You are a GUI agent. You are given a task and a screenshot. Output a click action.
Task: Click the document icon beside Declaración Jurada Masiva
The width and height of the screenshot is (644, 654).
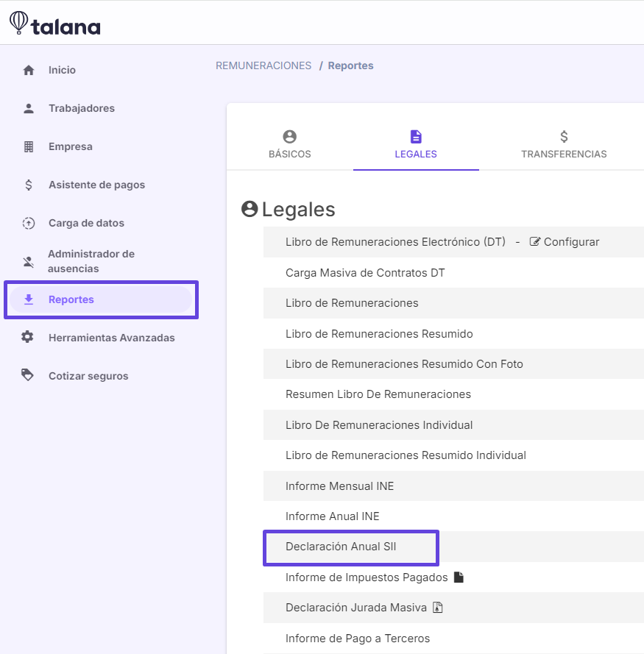point(437,608)
